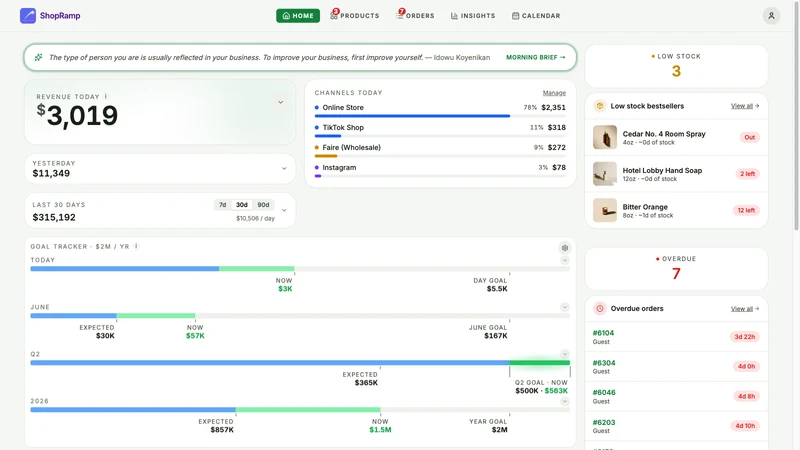Click the $563K Q2 now value

pos(556,391)
